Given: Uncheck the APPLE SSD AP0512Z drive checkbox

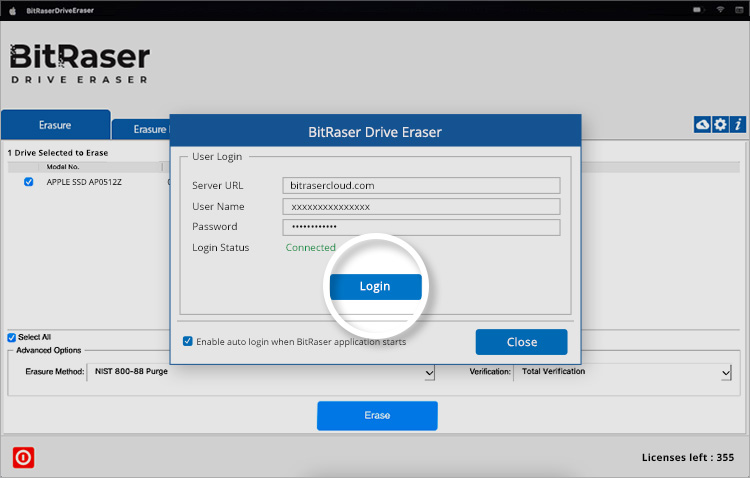Looking at the screenshot, I should pyautogui.click(x=29, y=182).
